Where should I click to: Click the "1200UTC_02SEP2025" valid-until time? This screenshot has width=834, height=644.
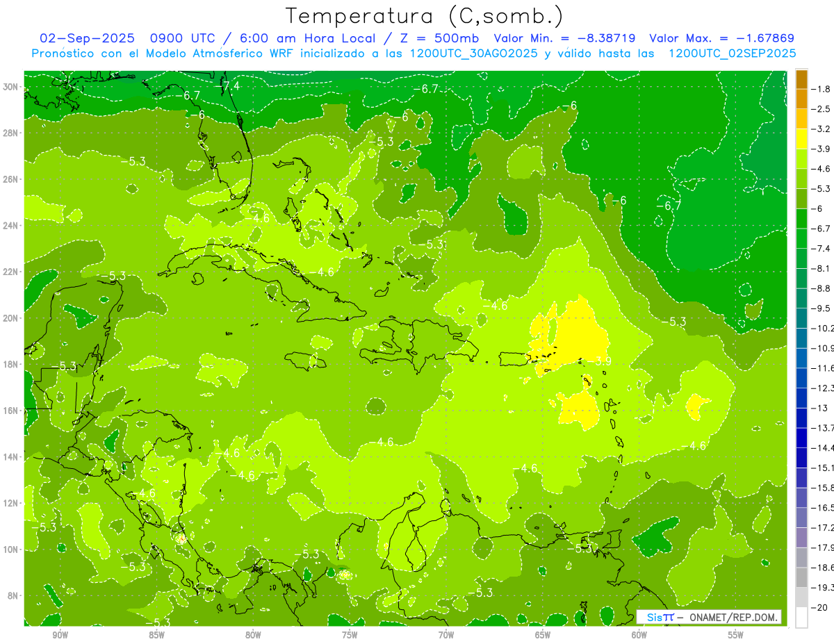click(x=732, y=53)
